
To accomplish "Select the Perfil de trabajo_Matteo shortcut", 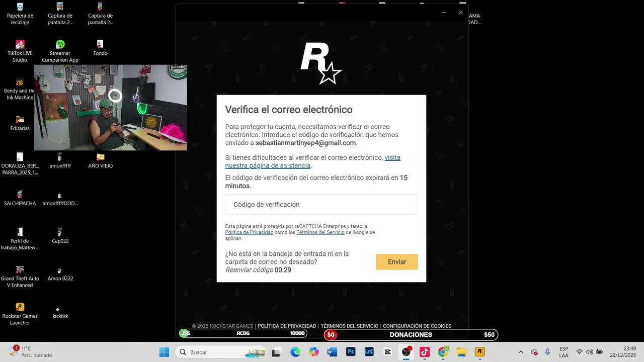I will coord(20,239).
